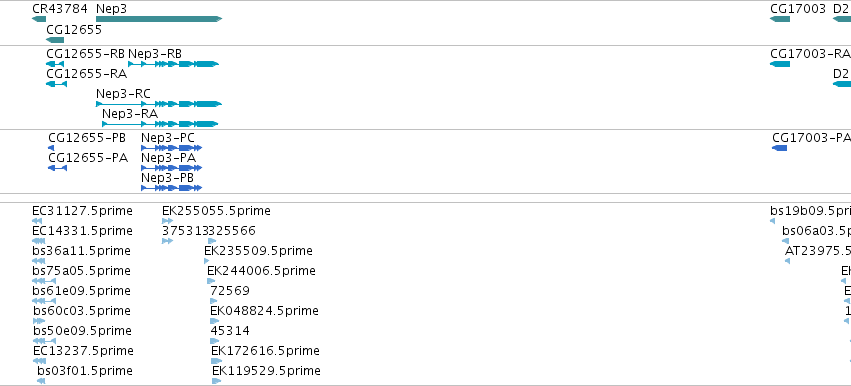Screen dimensions: 851x386
Task: Open the EK172616.5prime EST label
Action: [x=265, y=351]
